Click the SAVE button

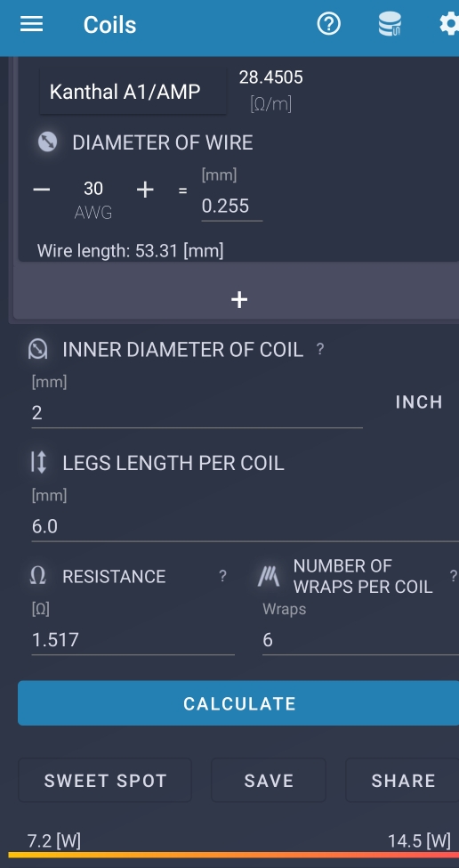269,781
